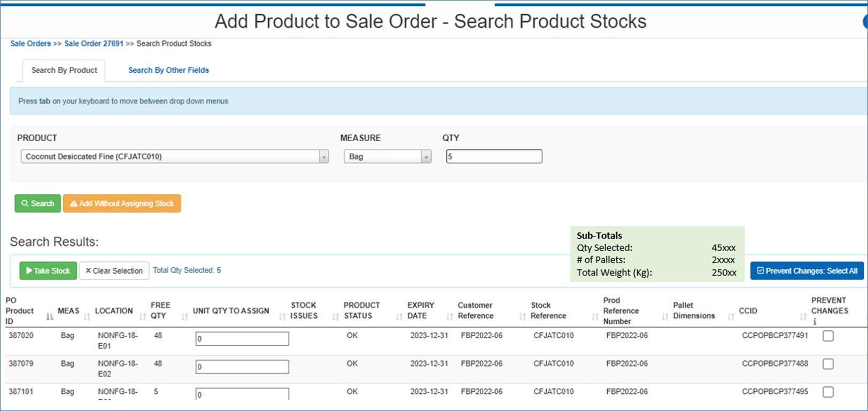
Task: Sort results by PO Product ID column icon
Action: 50,316
